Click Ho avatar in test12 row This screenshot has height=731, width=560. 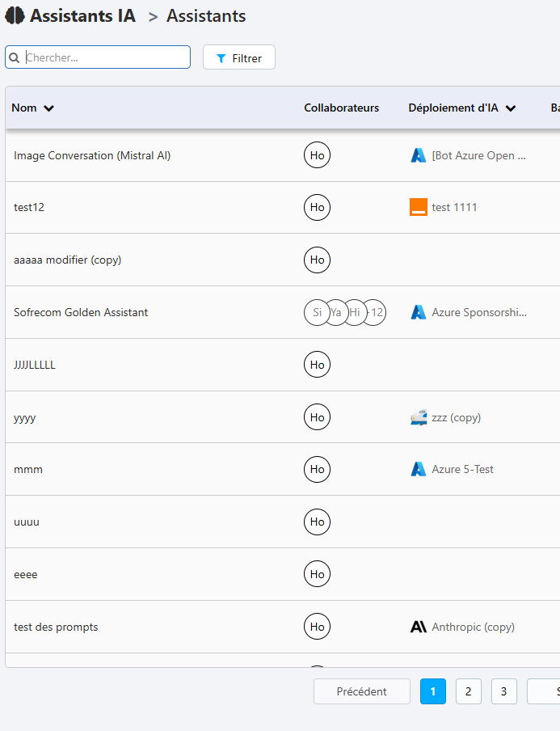[318, 207]
